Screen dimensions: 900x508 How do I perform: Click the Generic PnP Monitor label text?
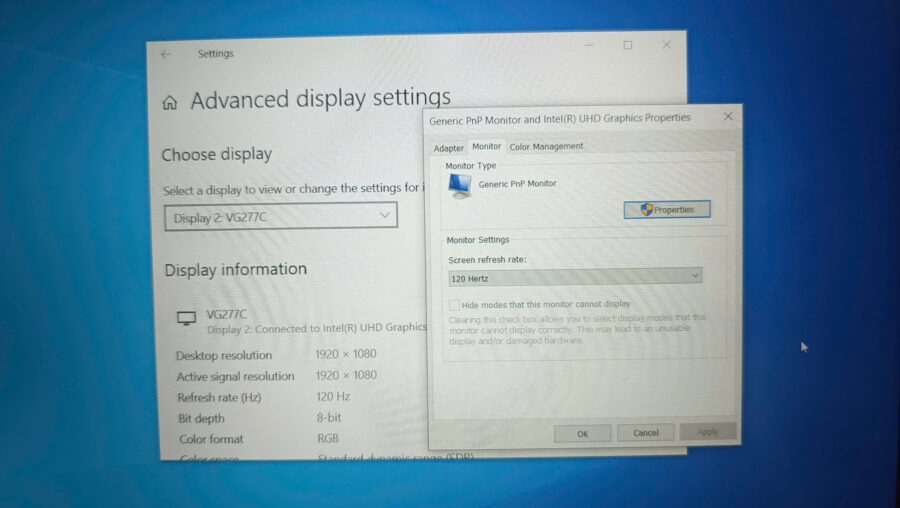point(517,184)
